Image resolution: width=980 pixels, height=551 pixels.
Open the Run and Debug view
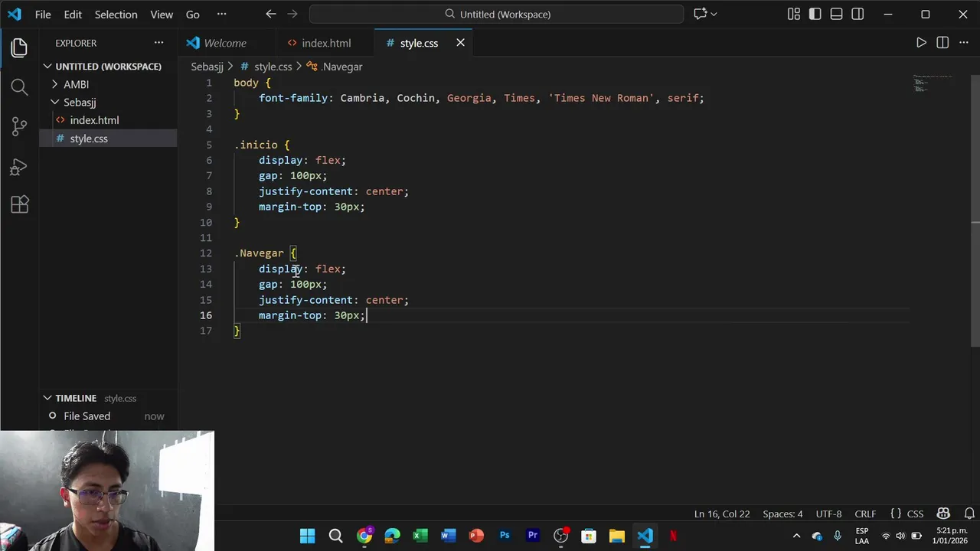(x=19, y=166)
